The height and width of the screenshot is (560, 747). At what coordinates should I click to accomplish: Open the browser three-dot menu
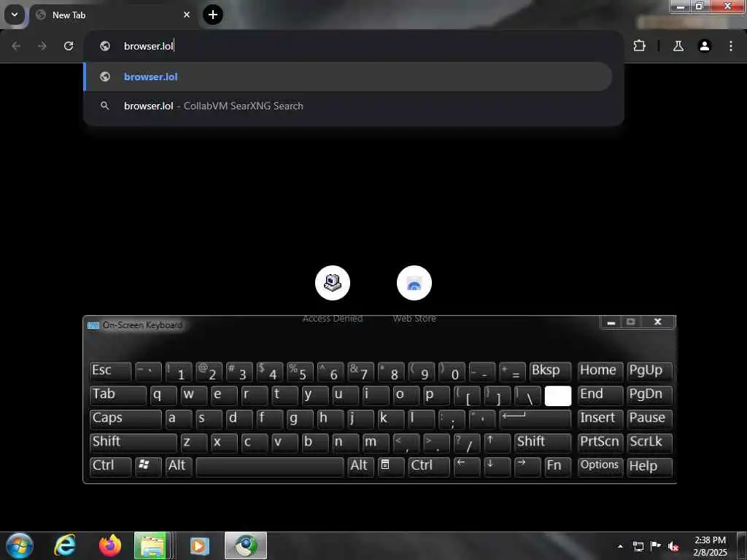tap(731, 46)
